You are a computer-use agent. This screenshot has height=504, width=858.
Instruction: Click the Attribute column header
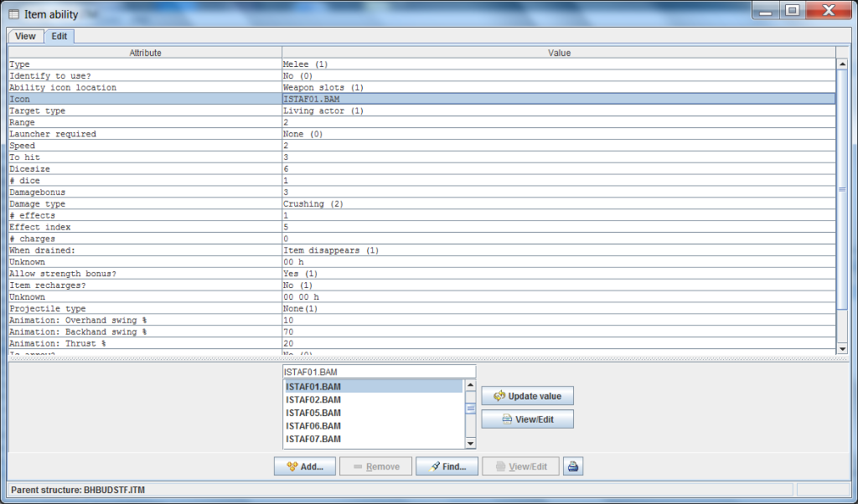point(145,53)
